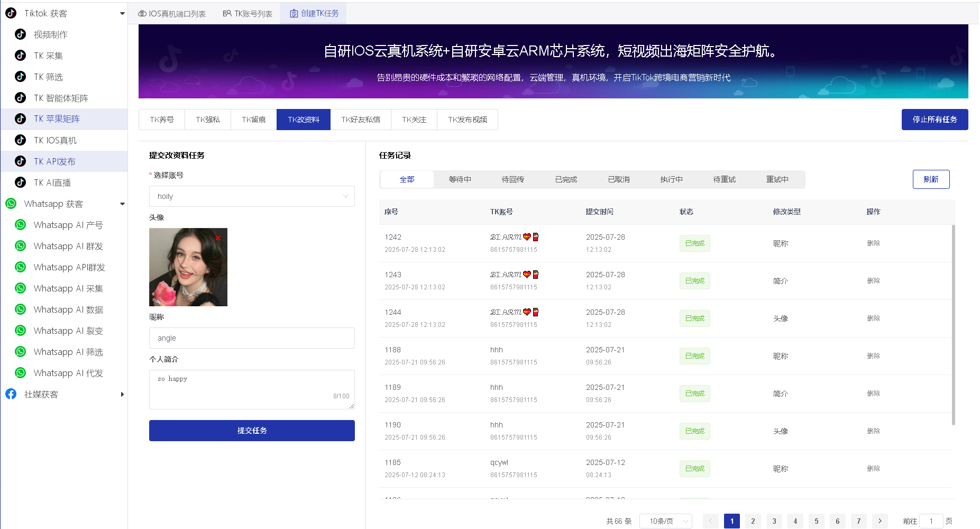
Task: Select the Whatsapp AI 产号 icon
Action: 20,224
